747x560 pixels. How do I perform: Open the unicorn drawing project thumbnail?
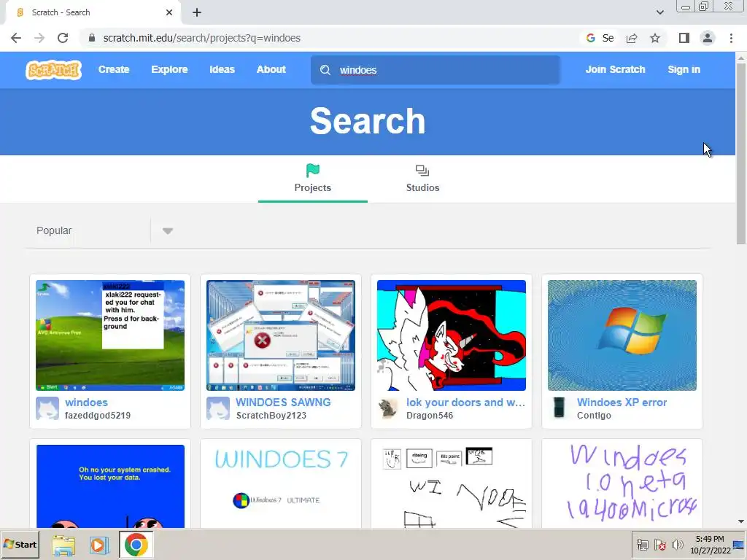pos(451,335)
